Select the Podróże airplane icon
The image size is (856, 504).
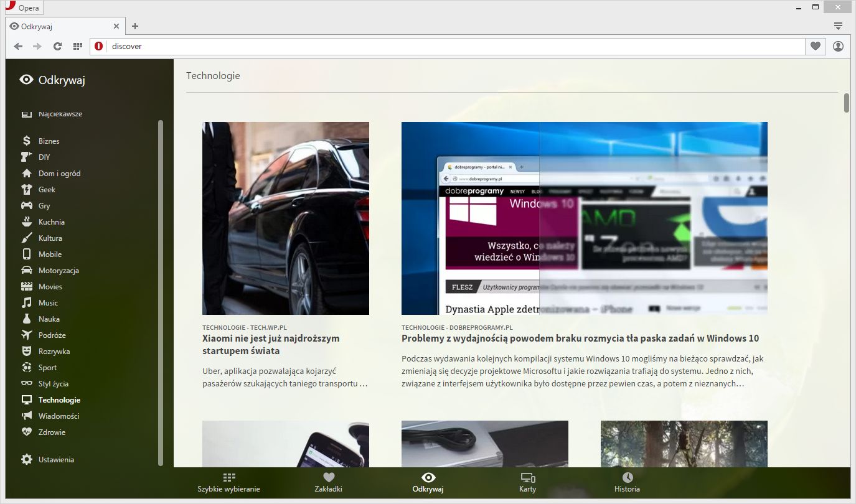point(26,335)
